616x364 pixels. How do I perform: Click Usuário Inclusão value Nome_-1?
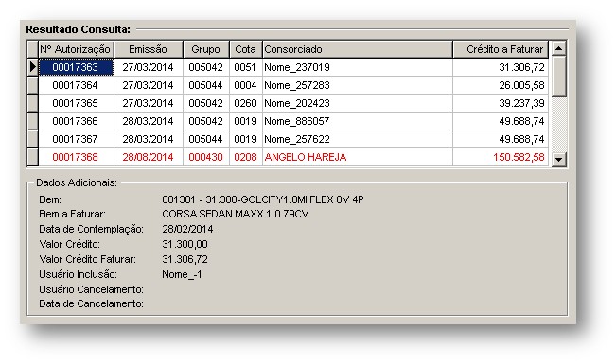(182, 274)
